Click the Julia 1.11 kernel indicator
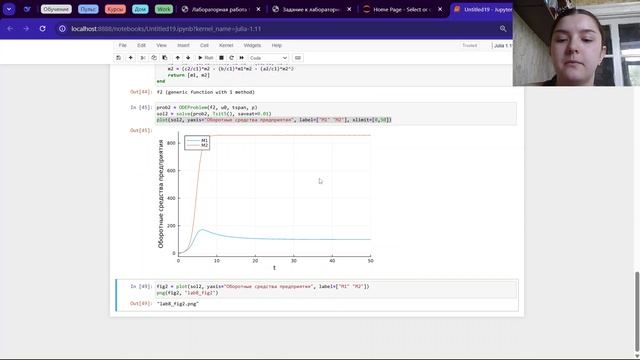Viewport: 640px width, 360px height. [x=502, y=45]
